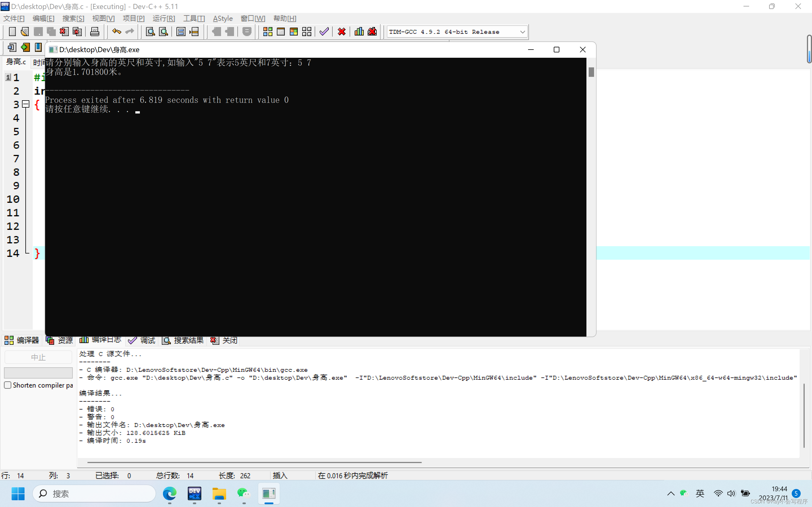The width and height of the screenshot is (812, 507).
Task: Click the 中止 abort button
Action: tap(38, 357)
